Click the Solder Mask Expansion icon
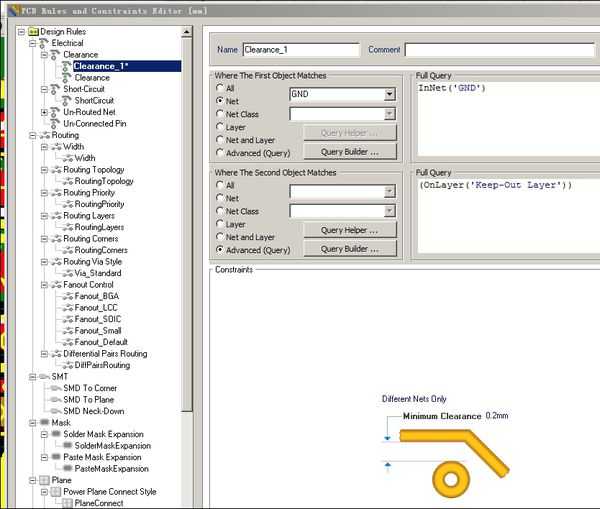The image size is (600, 509). [x=56, y=434]
